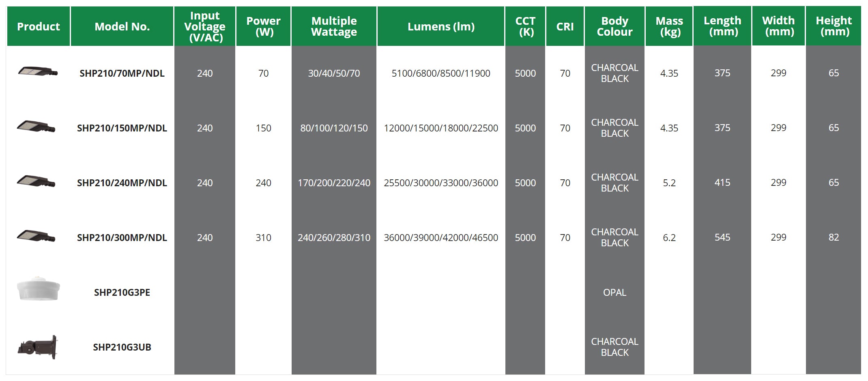Screen dimensions: 868x381
Task: Select the 36000/39000/42000/46500 lumens value
Action: 441,238
